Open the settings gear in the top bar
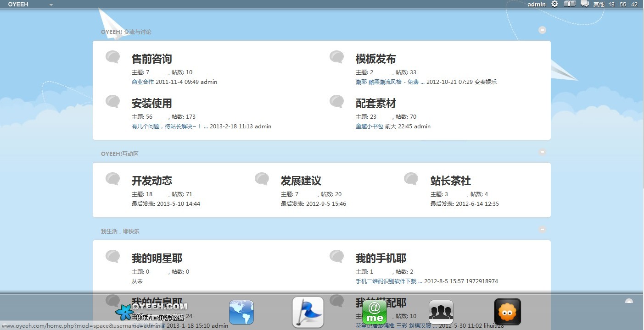The width and height of the screenshot is (644, 330). pos(554,4)
